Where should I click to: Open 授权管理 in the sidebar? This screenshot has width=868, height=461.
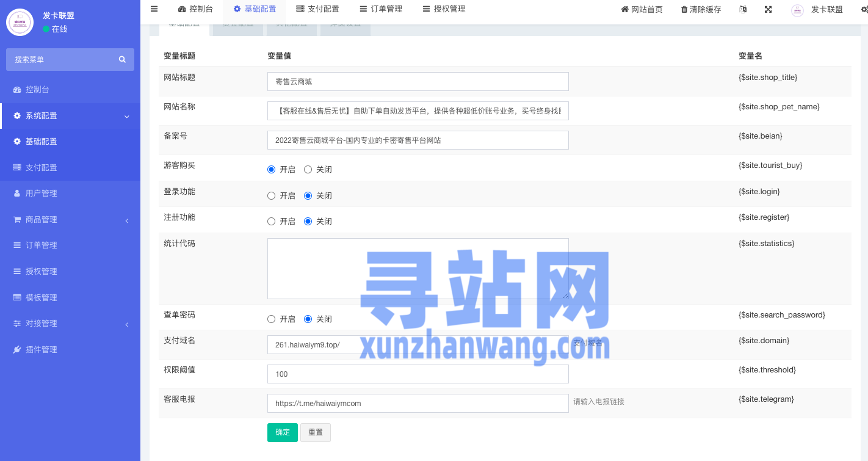[x=70, y=272]
